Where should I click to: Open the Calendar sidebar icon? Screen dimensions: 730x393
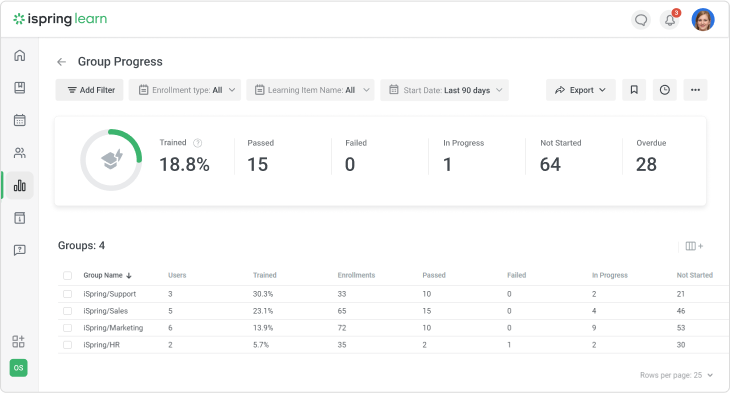click(x=20, y=120)
